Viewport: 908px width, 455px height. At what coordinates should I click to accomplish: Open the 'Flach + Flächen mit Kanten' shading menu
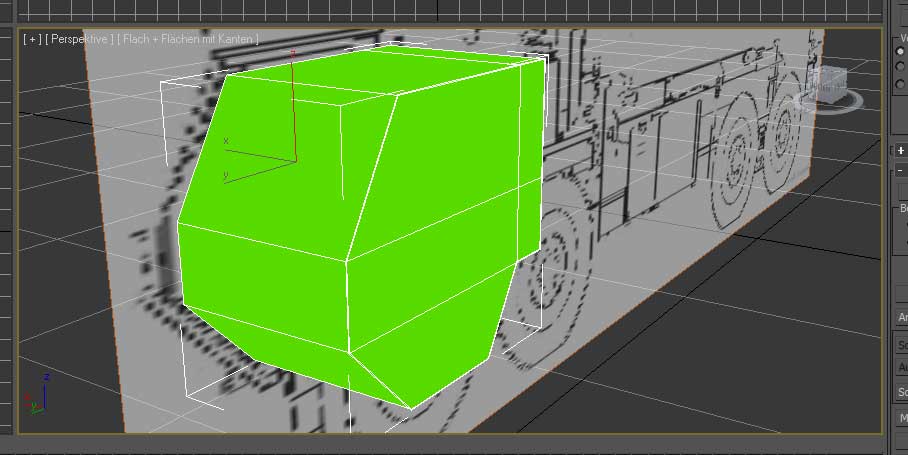[189, 39]
